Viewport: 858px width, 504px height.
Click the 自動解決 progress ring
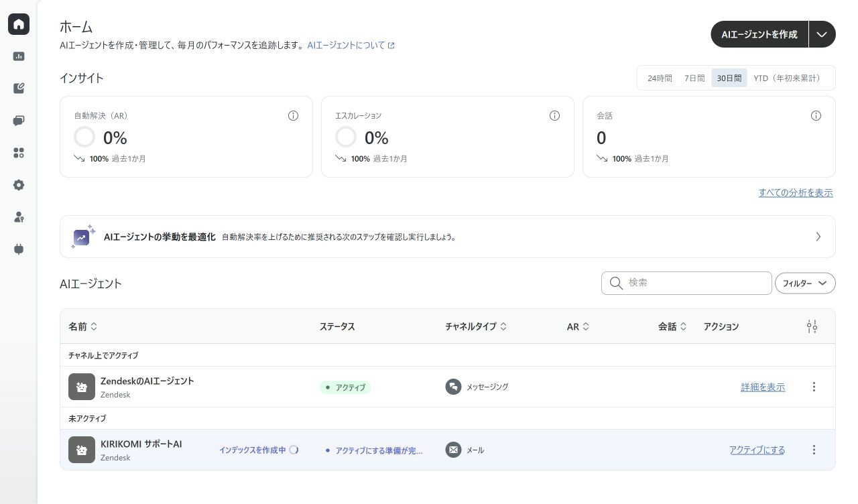[x=84, y=137]
